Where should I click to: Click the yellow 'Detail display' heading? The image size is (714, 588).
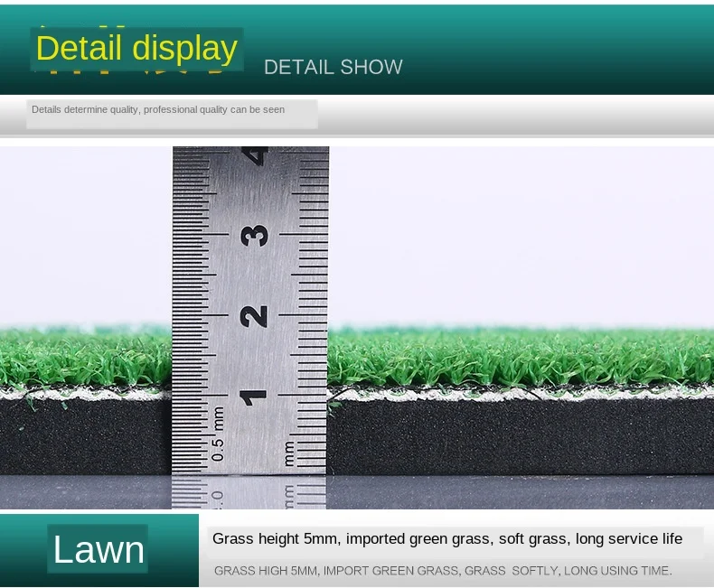(136, 48)
